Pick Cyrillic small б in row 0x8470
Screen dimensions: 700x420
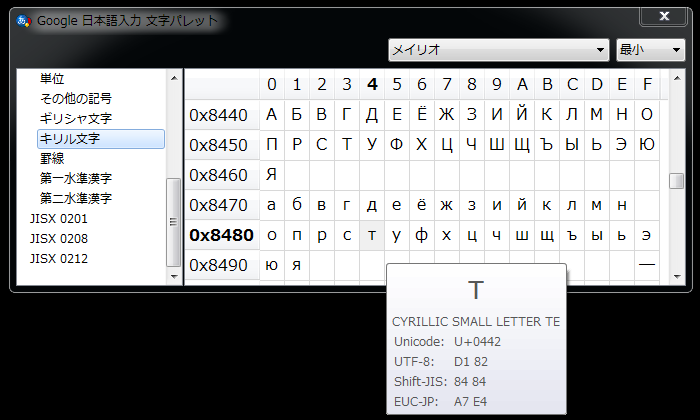click(297, 205)
